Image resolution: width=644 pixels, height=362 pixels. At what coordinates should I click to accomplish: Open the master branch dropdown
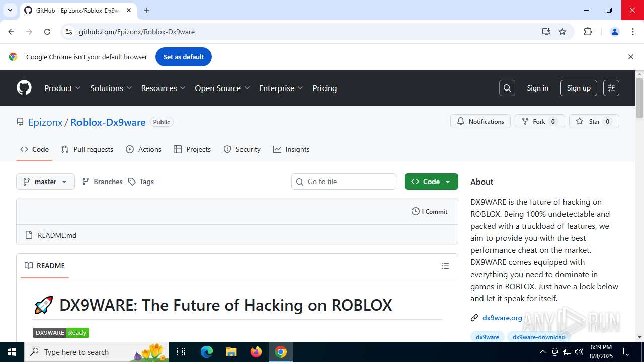coord(45,182)
